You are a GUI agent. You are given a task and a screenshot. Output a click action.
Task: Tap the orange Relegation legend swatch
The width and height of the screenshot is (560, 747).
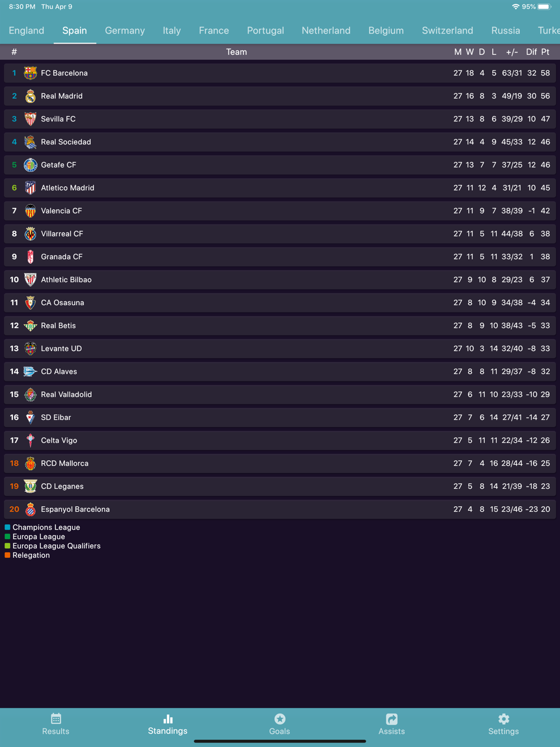click(7, 555)
